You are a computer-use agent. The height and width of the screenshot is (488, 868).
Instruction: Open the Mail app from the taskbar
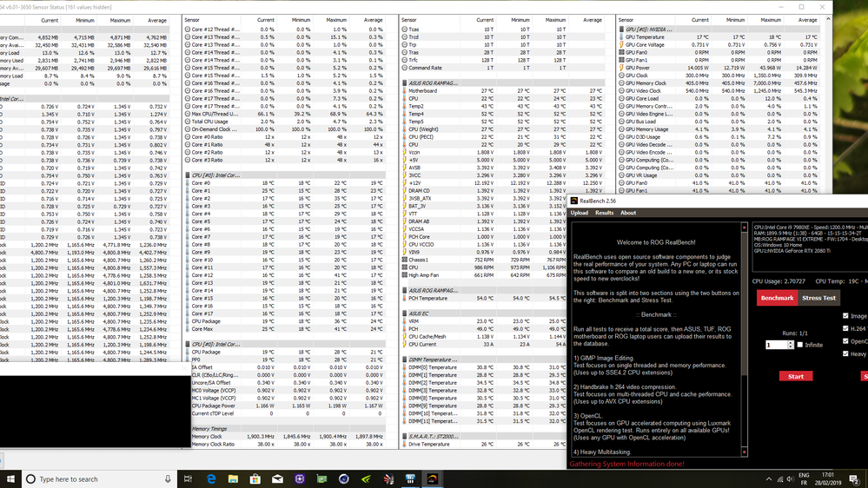pyautogui.click(x=277, y=479)
